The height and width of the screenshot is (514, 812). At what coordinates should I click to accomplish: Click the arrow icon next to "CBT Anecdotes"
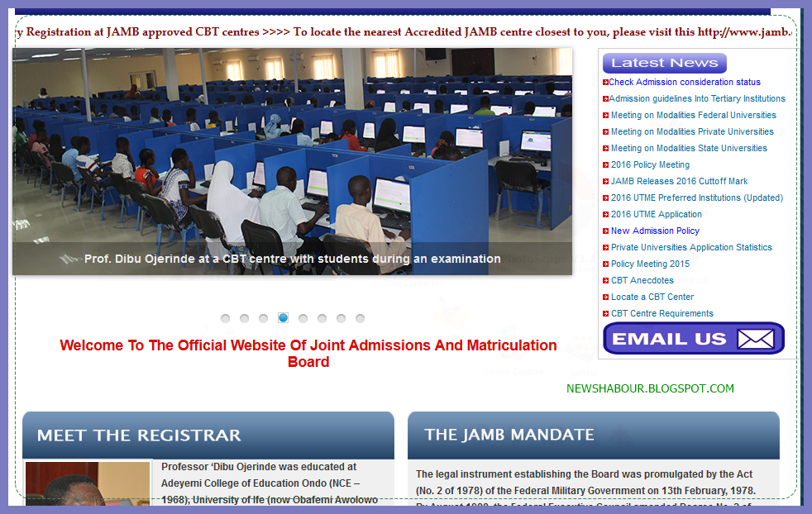[x=605, y=280]
